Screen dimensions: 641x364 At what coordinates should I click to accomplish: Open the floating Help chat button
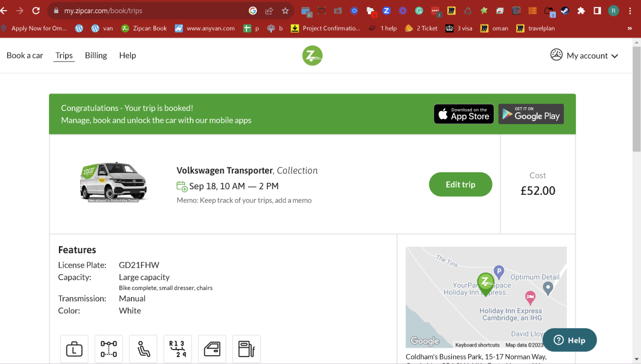pyautogui.click(x=570, y=340)
